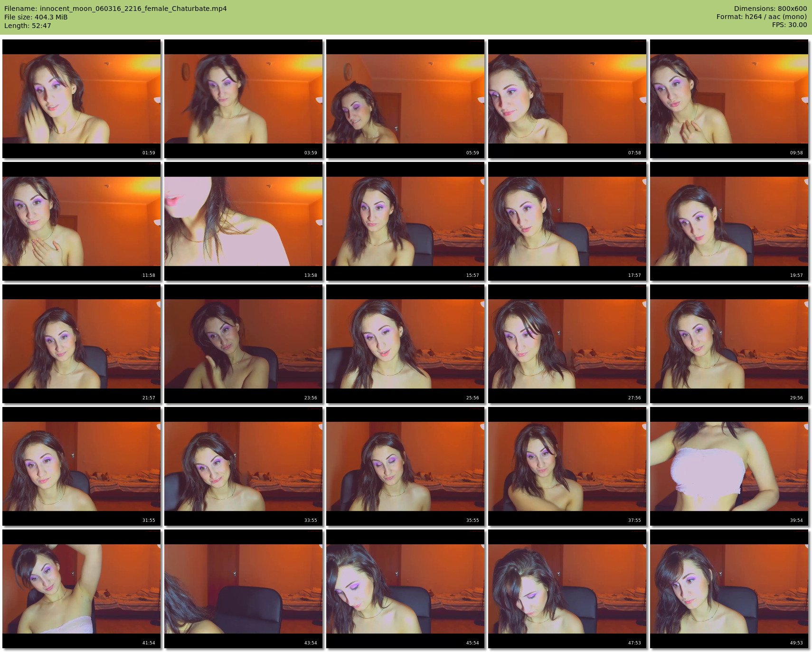Choose the frame timestamped 17:57
Screen dimensions: 812x652
point(567,221)
